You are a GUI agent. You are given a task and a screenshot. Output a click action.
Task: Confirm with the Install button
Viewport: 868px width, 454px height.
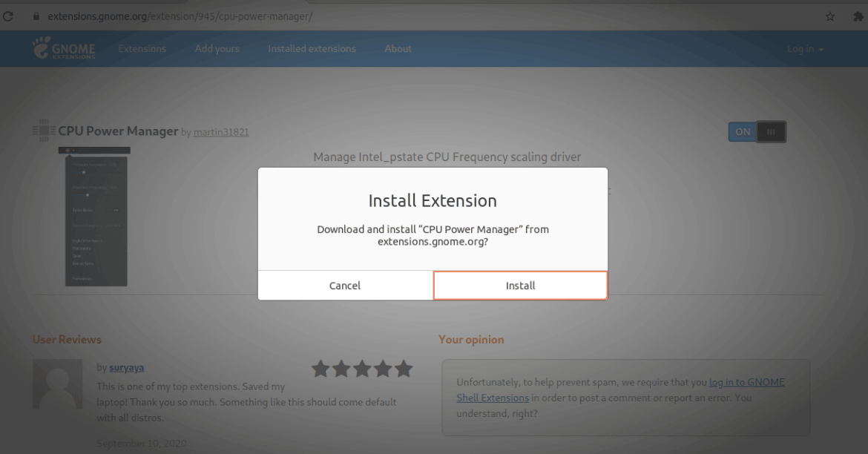coord(520,286)
